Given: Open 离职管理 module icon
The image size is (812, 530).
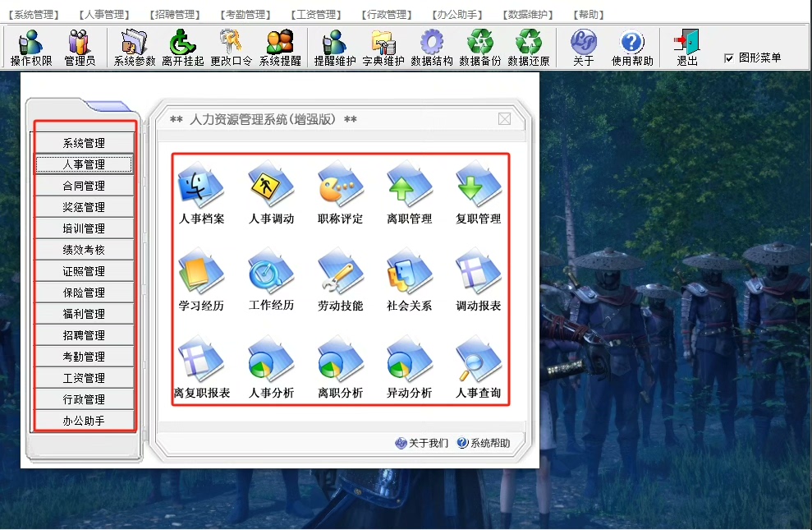Looking at the screenshot, I should coord(409,193).
